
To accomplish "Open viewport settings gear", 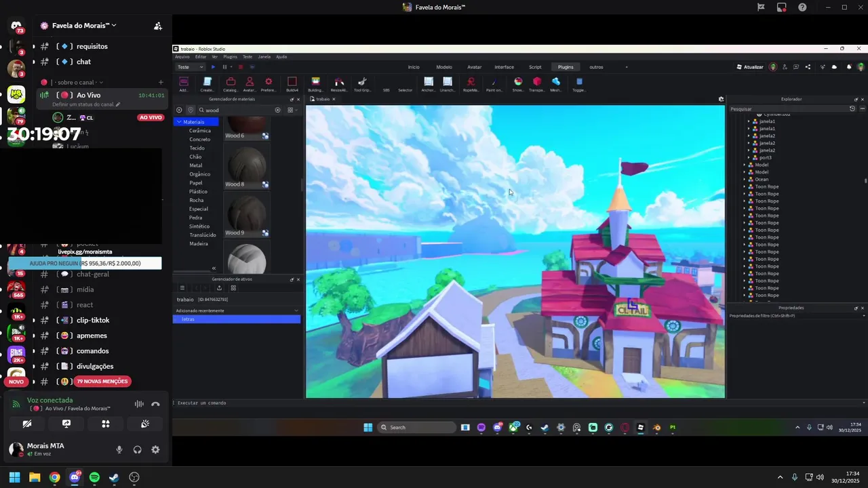I will tap(721, 99).
